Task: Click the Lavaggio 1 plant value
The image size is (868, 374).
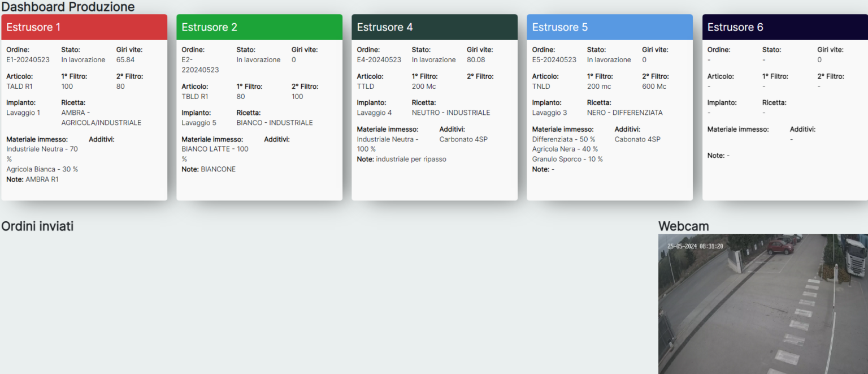Action: click(x=23, y=113)
